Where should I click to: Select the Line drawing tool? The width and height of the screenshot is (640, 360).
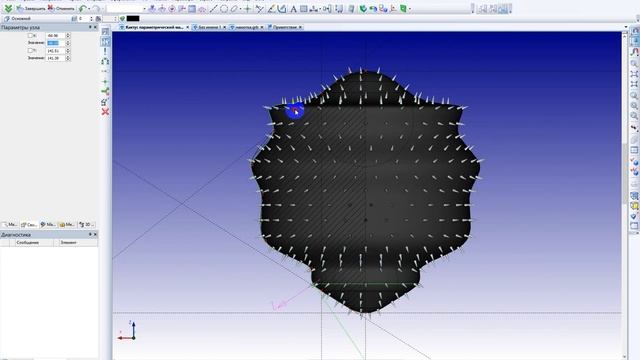(213, 9)
